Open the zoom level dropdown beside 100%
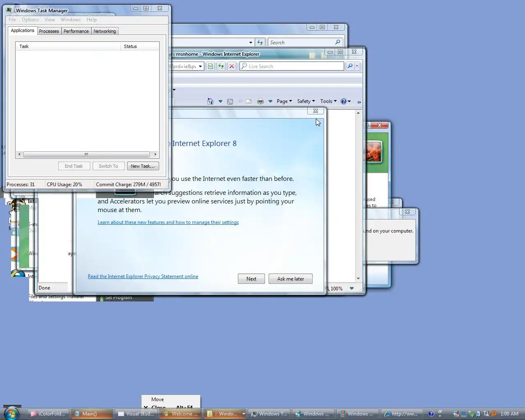525x420 pixels. [352, 288]
